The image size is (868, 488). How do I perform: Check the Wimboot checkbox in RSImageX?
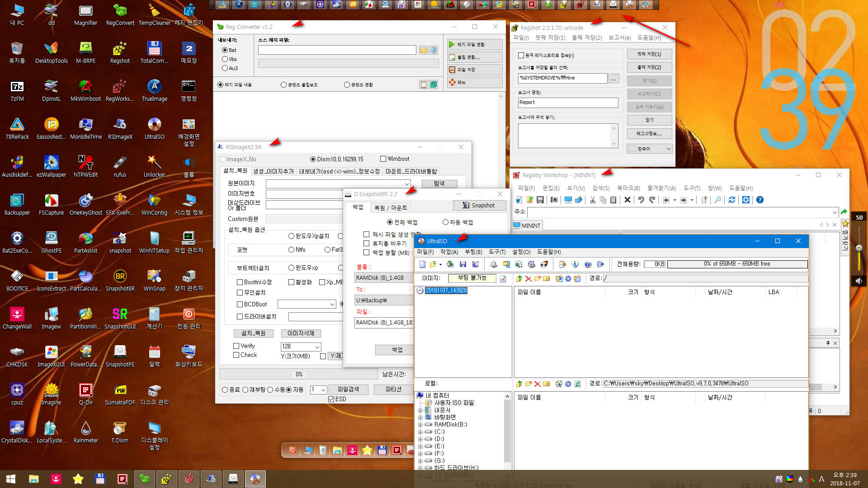pyautogui.click(x=383, y=159)
